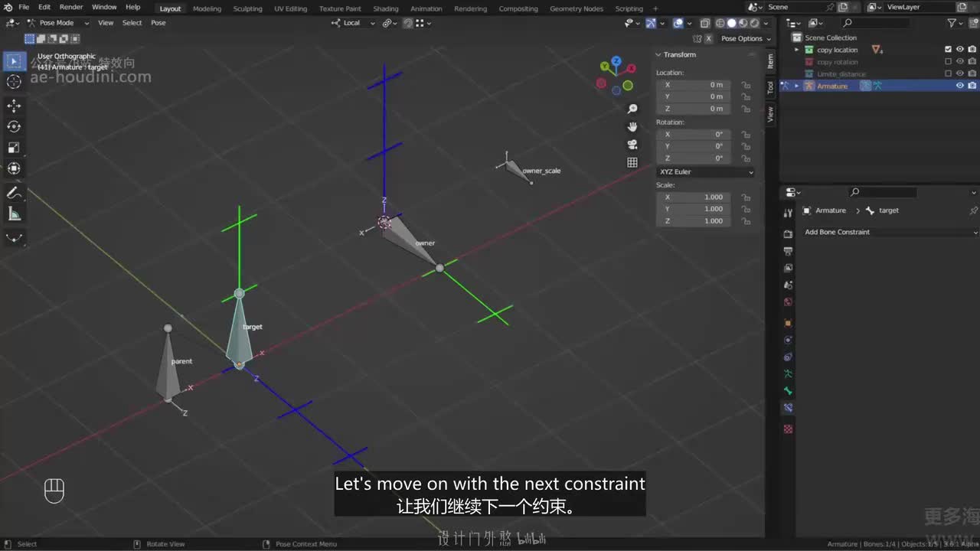Open the outliner filter dropdown
The height and width of the screenshot is (551, 980).
click(954, 23)
